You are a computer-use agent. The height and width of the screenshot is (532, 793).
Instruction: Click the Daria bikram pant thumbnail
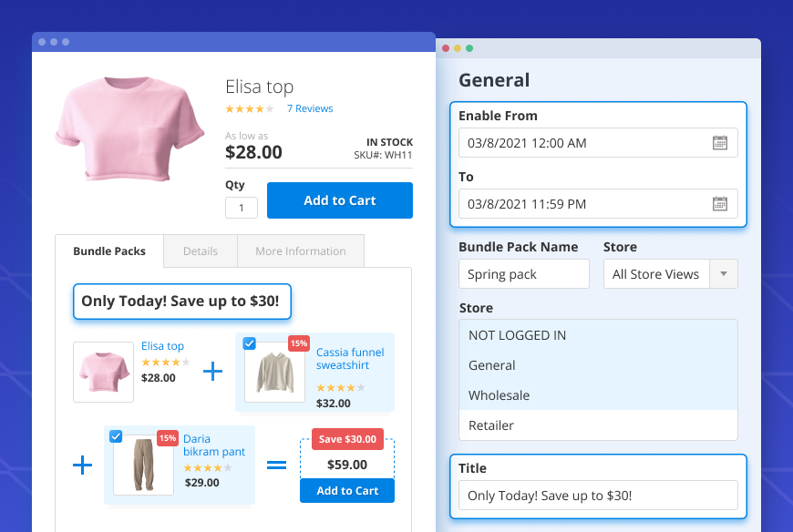click(x=143, y=465)
